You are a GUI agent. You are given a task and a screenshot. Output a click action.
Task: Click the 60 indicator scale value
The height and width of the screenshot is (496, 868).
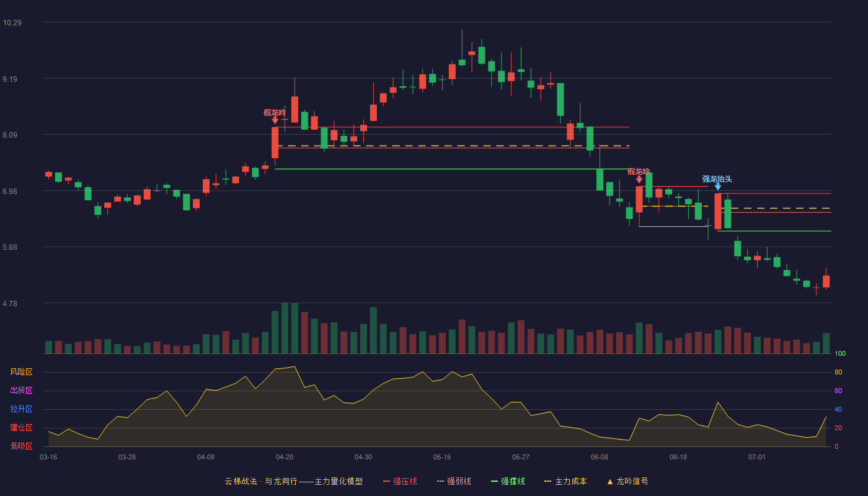[838, 391]
